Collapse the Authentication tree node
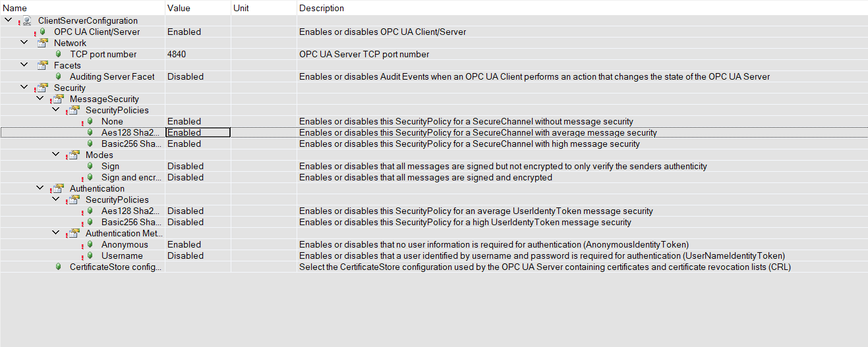Viewport: 868px width, 347px height. [x=40, y=188]
